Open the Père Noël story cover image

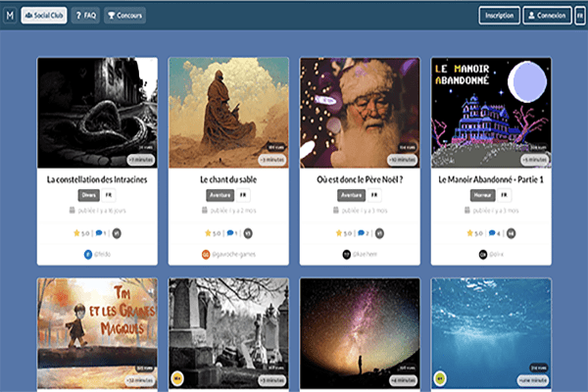(x=360, y=113)
